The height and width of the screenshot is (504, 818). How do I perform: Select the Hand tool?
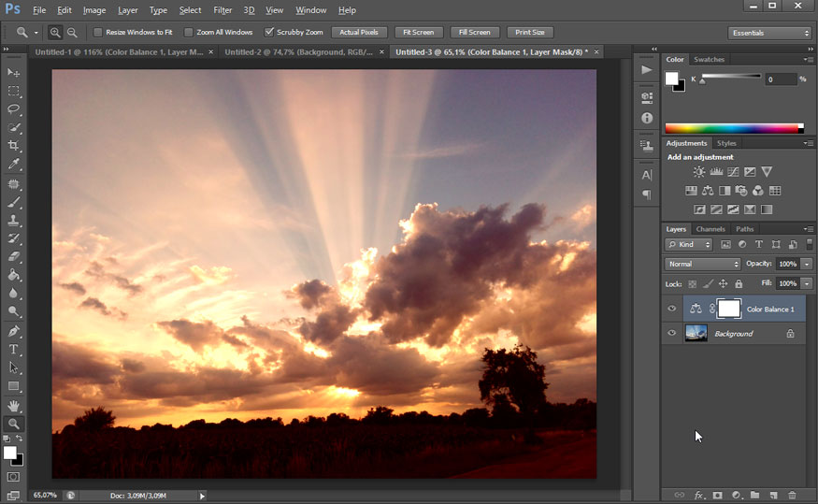point(13,405)
